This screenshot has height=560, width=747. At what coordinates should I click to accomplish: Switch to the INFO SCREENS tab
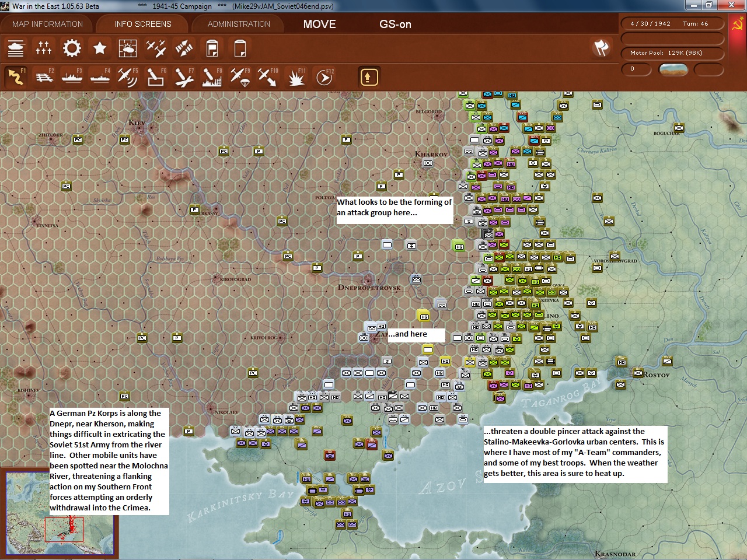(x=143, y=24)
